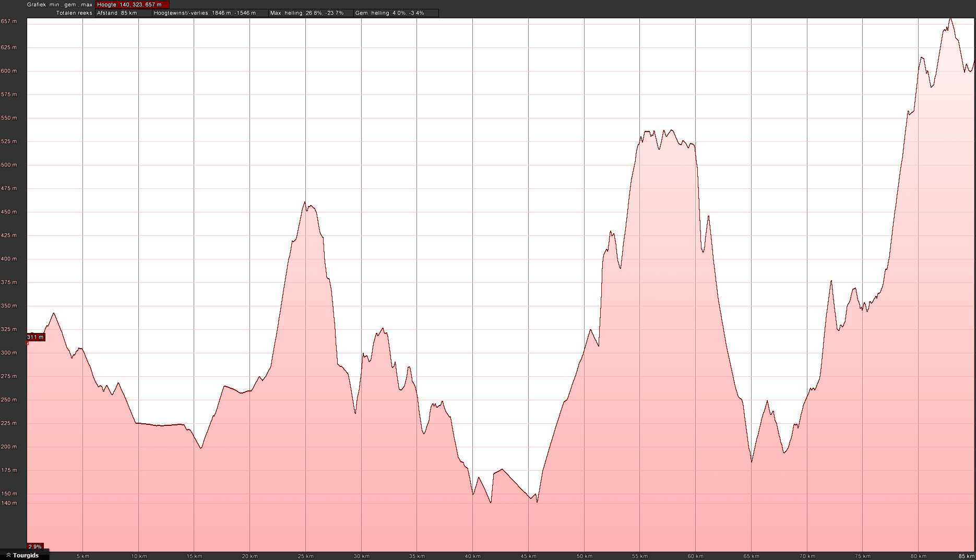Click the 55 km mark on distance axis
This screenshot has height=560, width=976.
(640, 556)
